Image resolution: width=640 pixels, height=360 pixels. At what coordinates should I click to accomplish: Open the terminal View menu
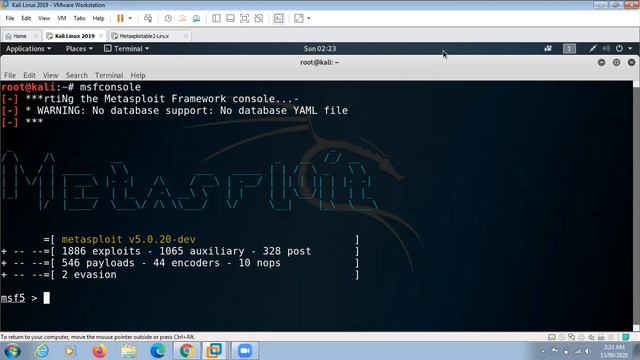[51, 75]
